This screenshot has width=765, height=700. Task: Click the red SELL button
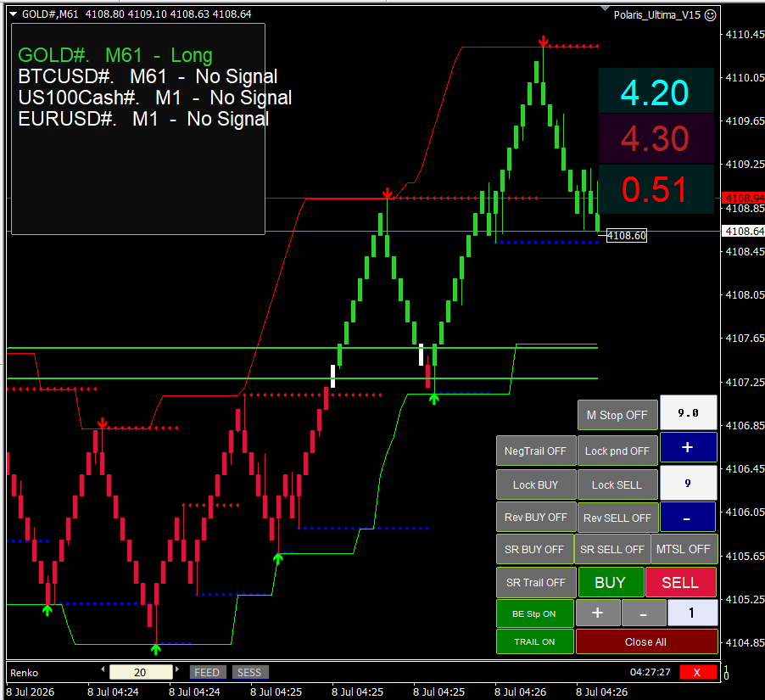tap(680, 582)
